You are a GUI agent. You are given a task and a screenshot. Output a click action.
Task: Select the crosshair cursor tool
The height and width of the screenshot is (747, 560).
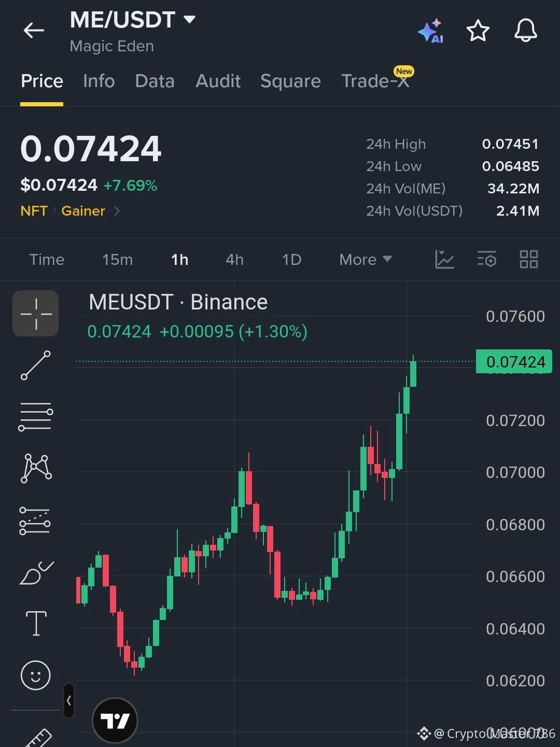click(36, 314)
